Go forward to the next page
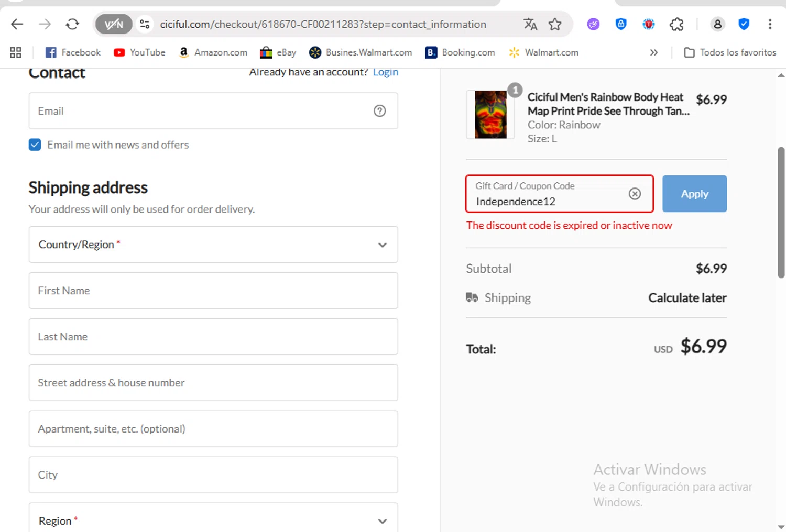The width and height of the screenshot is (786, 532). point(45,24)
